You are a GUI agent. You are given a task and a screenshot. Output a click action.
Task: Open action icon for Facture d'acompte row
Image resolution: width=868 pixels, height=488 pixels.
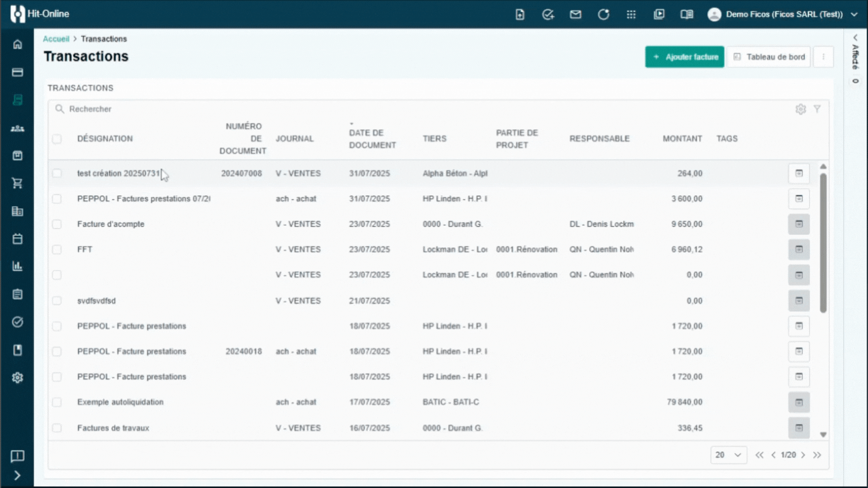(x=799, y=224)
